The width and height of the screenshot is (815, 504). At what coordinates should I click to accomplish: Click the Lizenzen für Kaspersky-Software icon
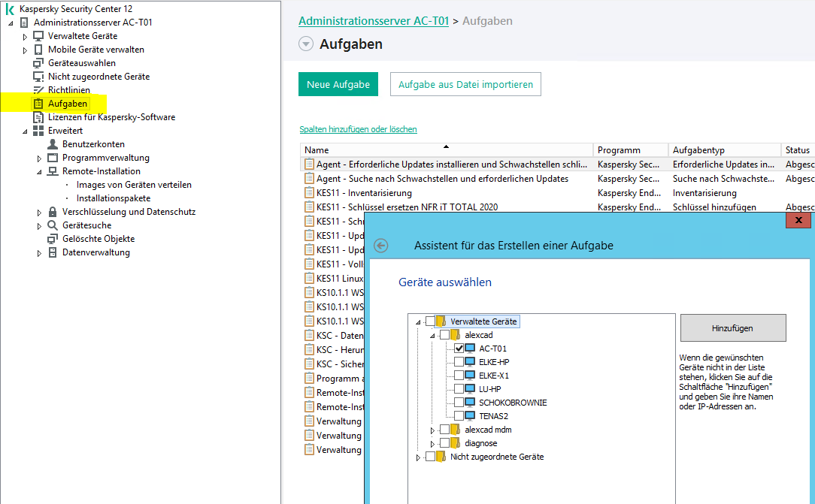(x=38, y=116)
